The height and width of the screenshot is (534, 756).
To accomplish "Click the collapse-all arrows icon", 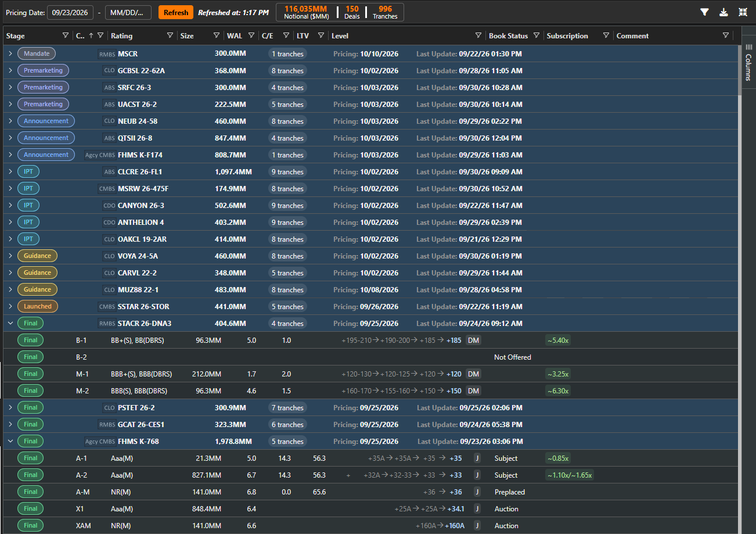I will 743,12.
